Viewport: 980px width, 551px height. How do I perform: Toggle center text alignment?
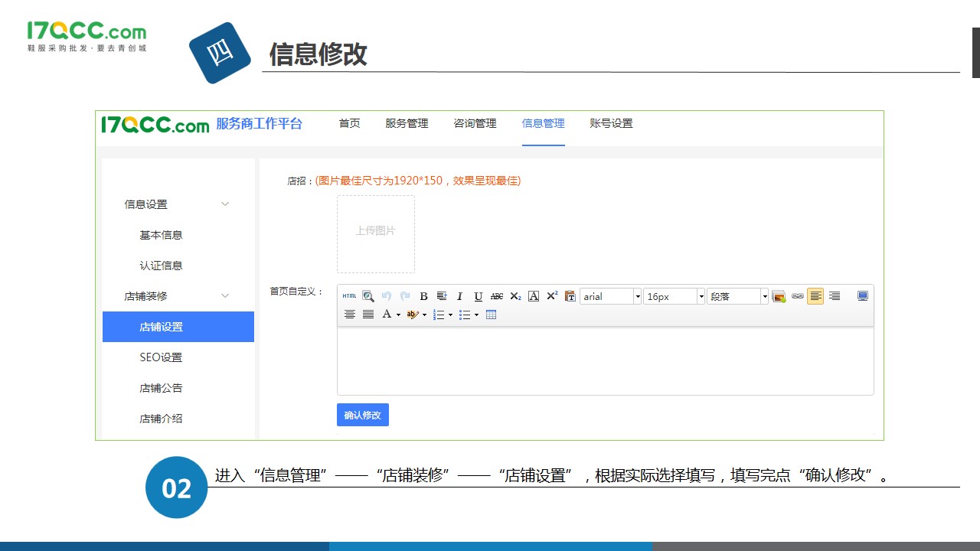[x=350, y=315]
